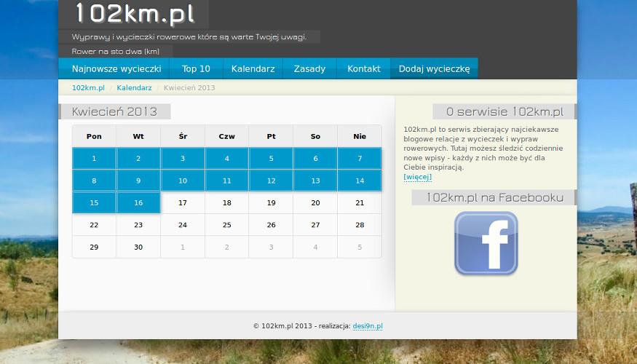Choose calendar day 8

pos(94,181)
